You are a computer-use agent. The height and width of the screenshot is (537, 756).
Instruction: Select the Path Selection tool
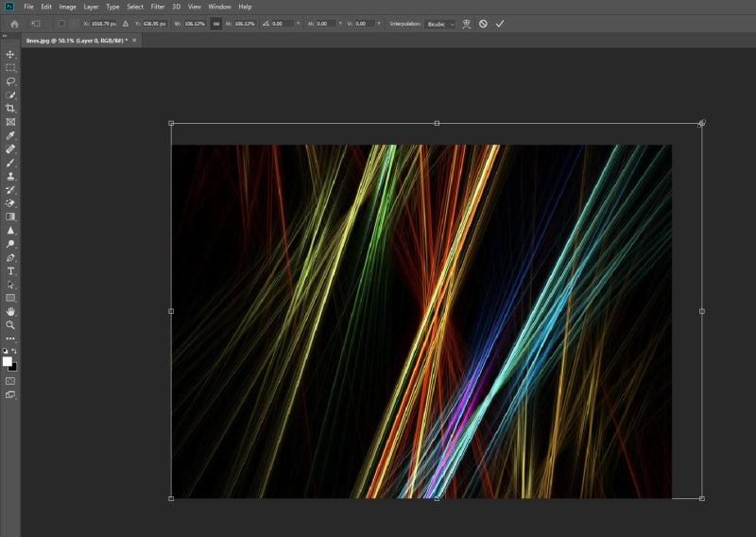(10, 285)
